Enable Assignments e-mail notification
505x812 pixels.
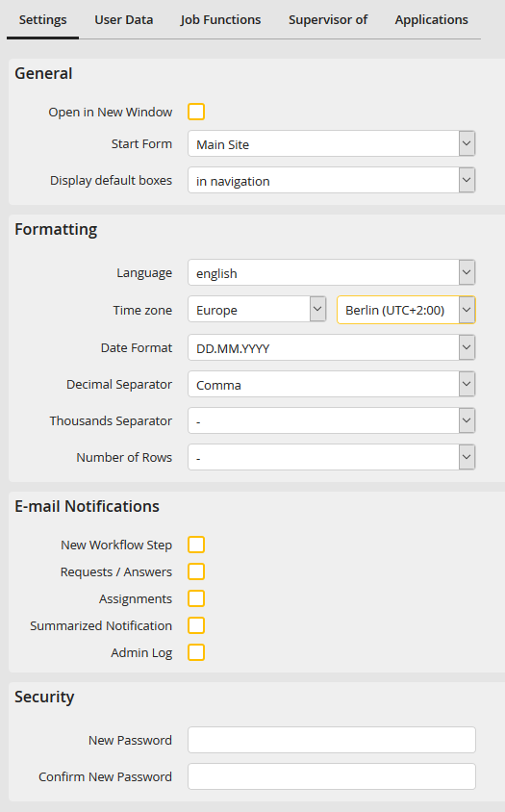[196, 598]
